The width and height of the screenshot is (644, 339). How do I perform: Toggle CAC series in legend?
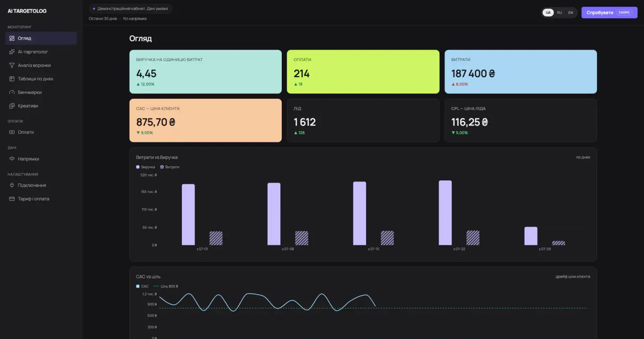pyautogui.click(x=142, y=286)
